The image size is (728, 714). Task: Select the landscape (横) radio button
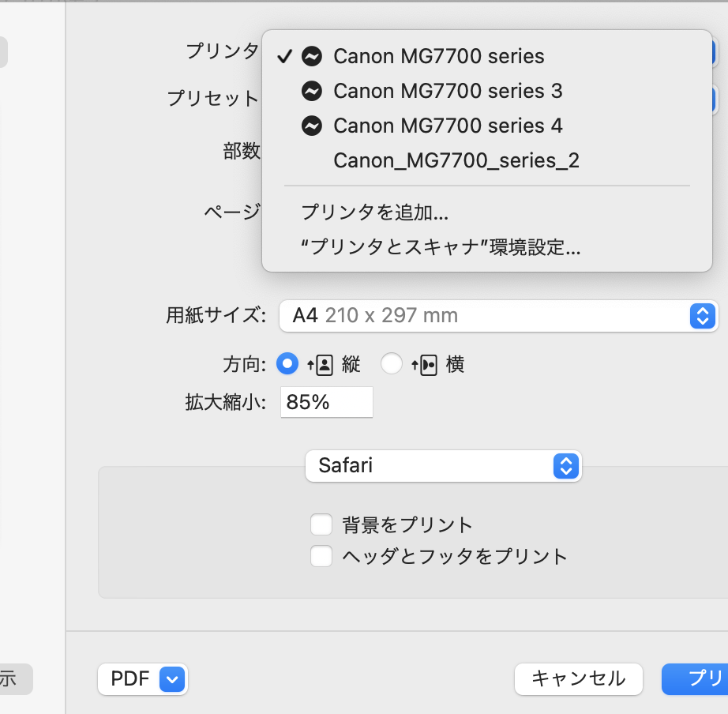coord(392,364)
